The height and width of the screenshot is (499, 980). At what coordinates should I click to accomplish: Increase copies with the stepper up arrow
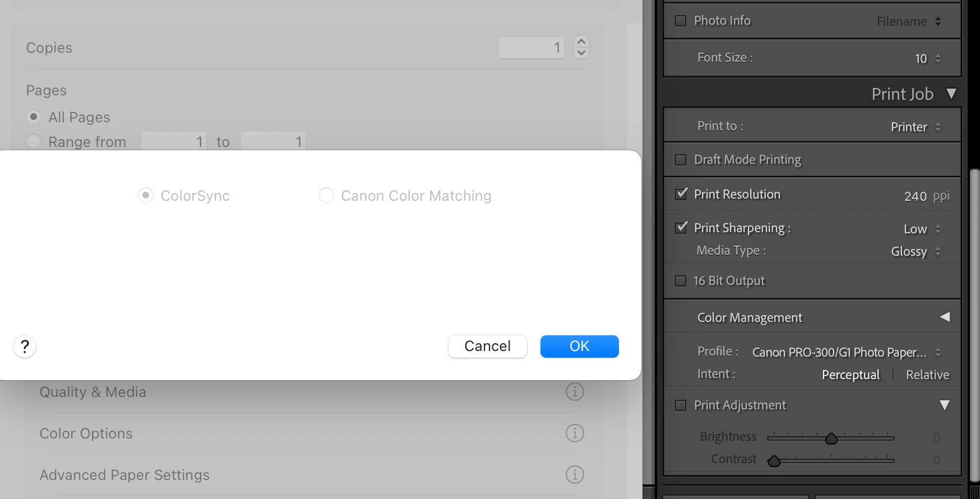[581, 42]
